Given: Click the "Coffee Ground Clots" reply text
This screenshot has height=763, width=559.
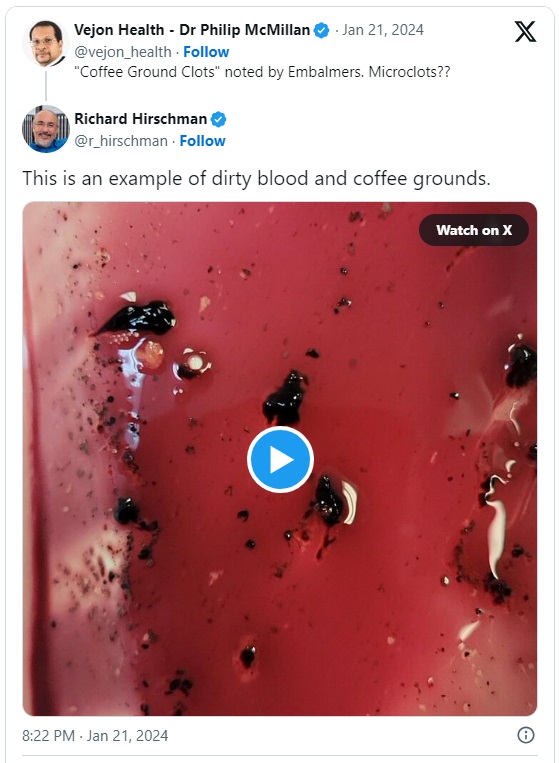Looking at the screenshot, I should pyautogui.click(x=262, y=72).
